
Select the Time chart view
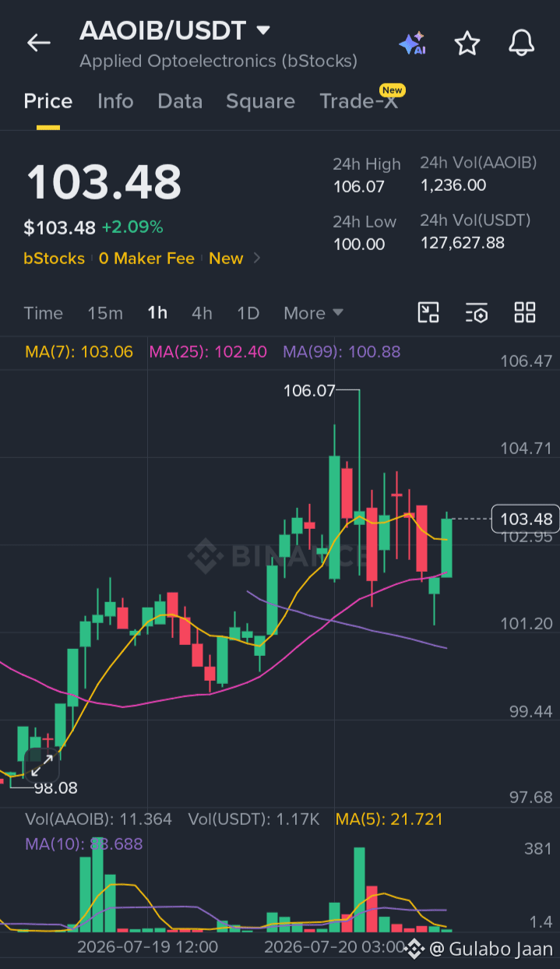43,313
